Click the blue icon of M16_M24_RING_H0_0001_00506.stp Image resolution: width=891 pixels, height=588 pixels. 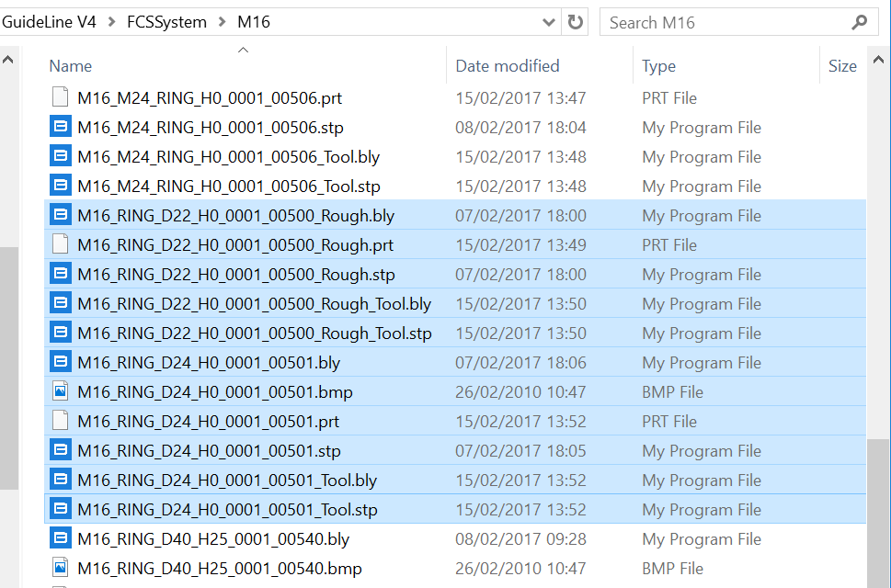point(61,127)
